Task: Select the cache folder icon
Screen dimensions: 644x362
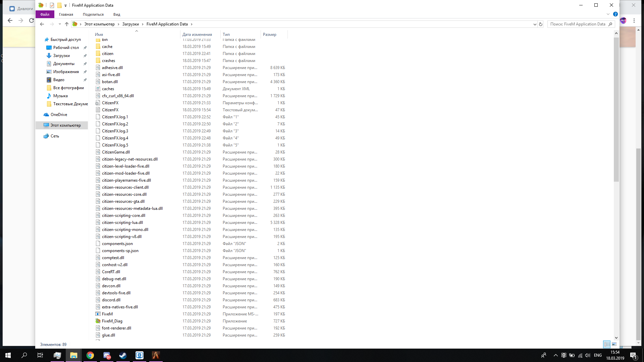Action: (98, 47)
